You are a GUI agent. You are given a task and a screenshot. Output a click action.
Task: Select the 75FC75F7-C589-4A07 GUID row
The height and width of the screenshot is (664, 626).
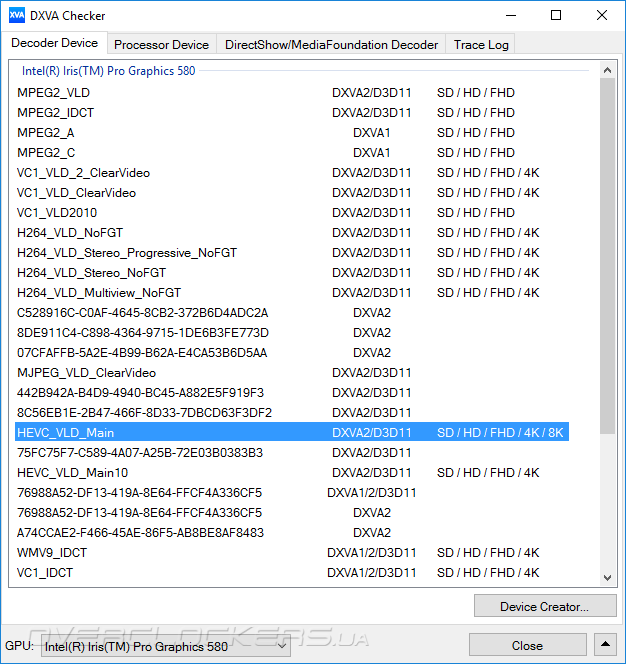pos(292,452)
